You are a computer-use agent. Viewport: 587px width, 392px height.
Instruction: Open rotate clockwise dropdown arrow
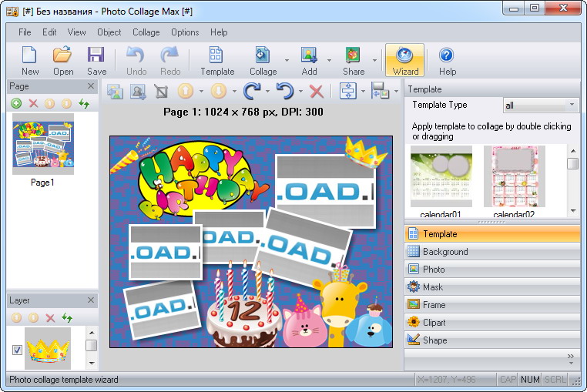(267, 92)
